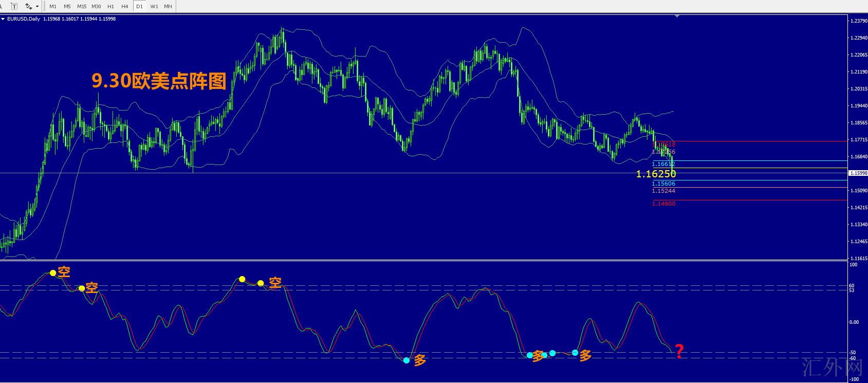Switch chart to M5 timeframe
868x383 pixels.
click(67, 7)
